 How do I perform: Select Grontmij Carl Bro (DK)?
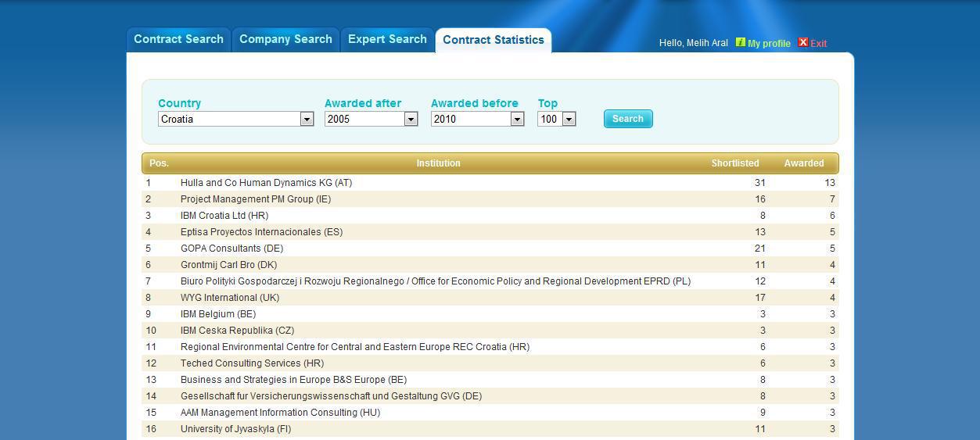(228, 265)
